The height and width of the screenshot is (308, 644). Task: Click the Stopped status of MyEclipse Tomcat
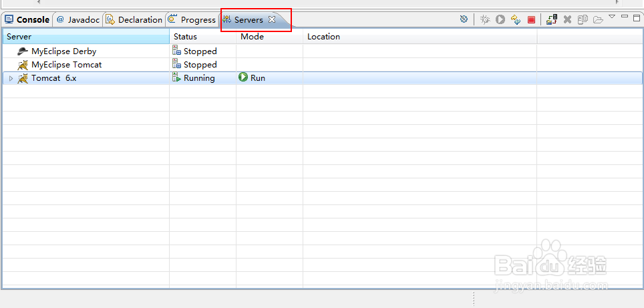click(200, 65)
